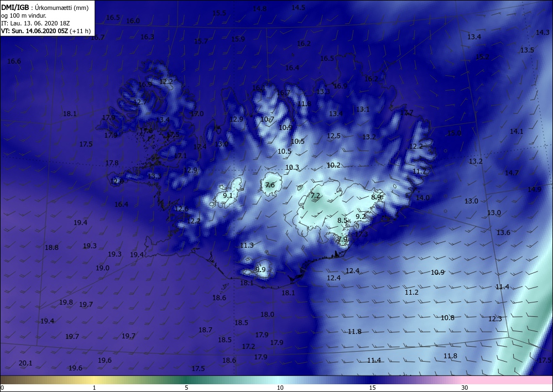Click the value 12.3 on the map

pos(495,318)
